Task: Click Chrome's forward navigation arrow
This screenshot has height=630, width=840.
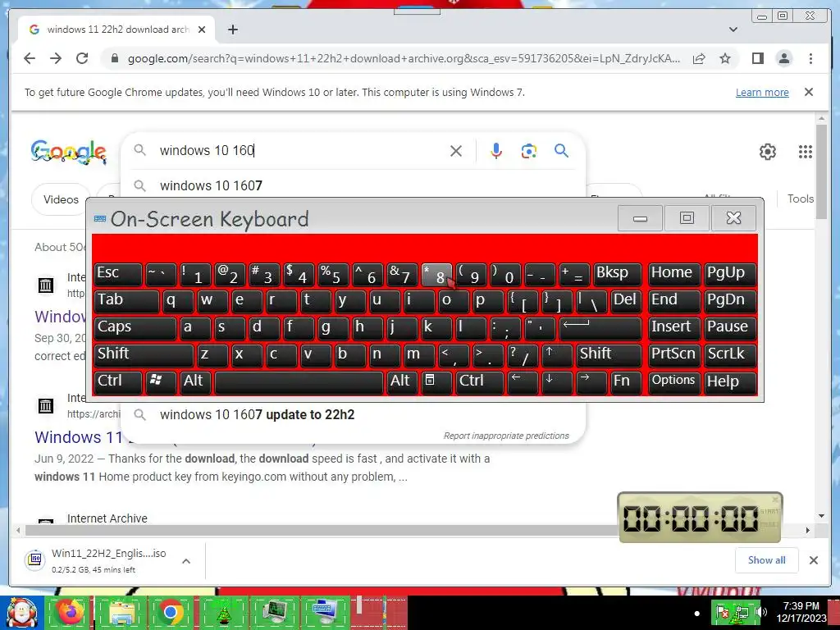Action: pyautogui.click(x=56, y=58)
